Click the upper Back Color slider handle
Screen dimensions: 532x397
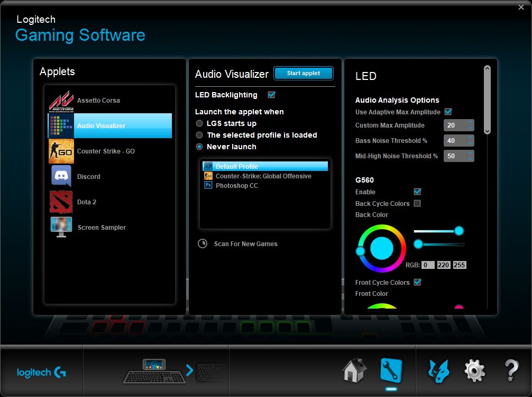(459, 231)
